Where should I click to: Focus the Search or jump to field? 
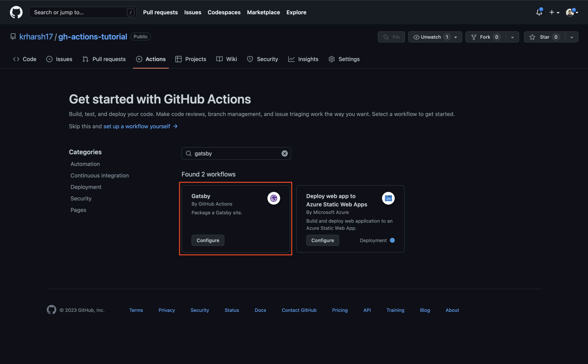point(83,12)
